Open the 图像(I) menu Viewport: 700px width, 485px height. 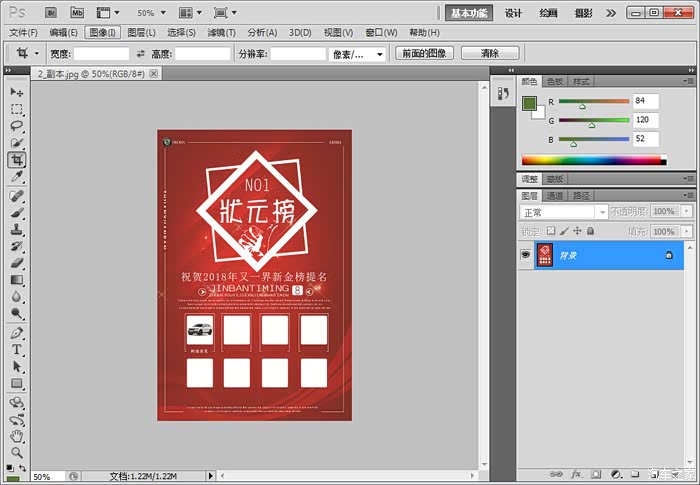(x=101, y=32)
